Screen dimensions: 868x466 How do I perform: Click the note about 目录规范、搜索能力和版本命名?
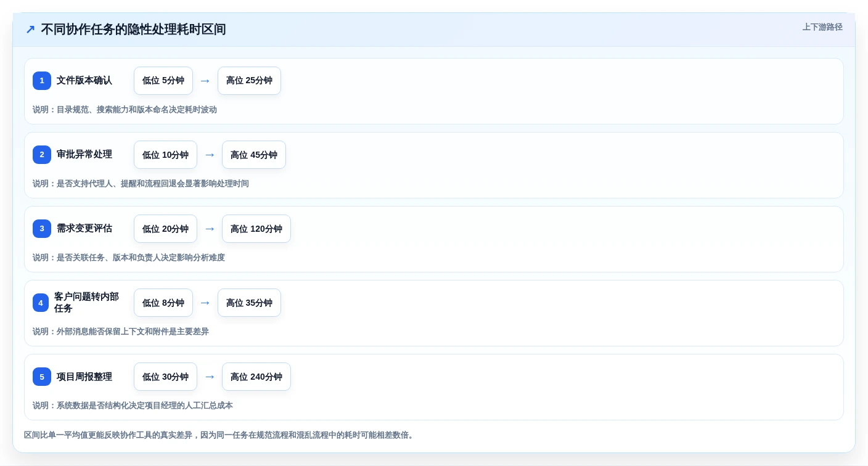125,110
